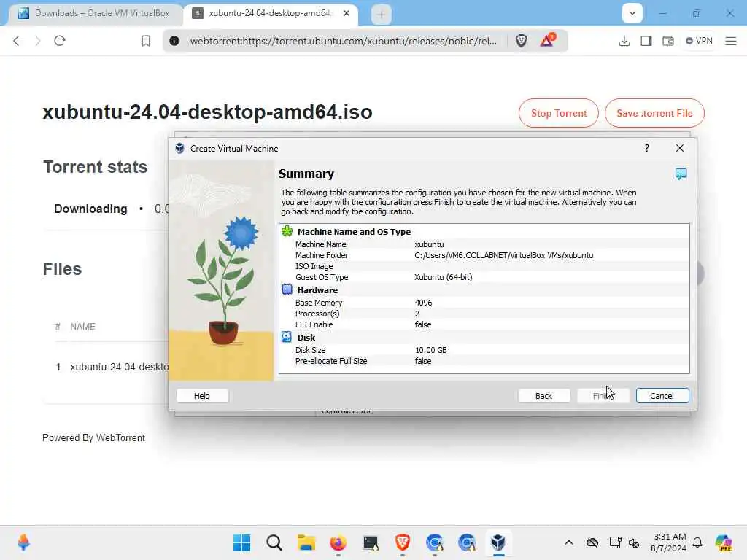Image resolution: width=747 pixels, height=560 pixels.
Task: Click the NAME column header
Action: [x=82, y=327]
